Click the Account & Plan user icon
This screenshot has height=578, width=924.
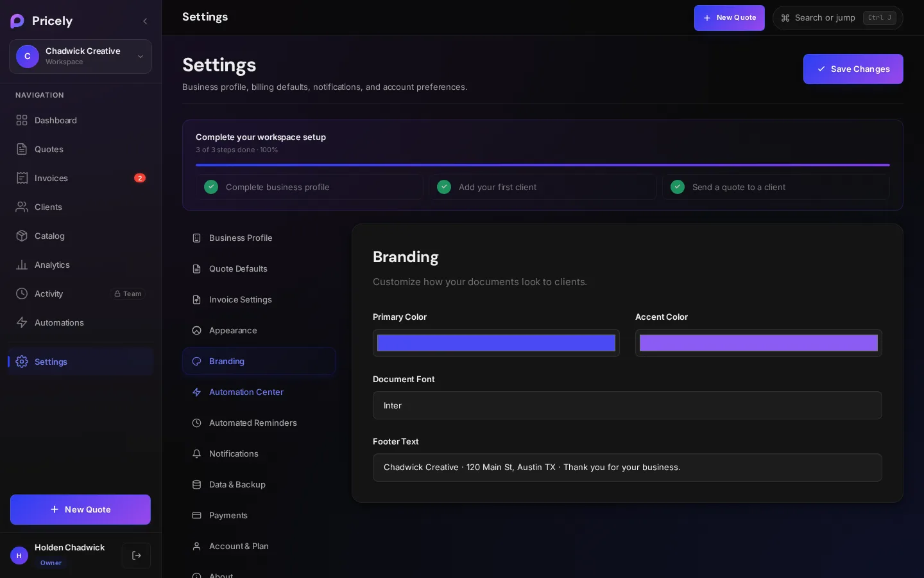pos(197,546)
